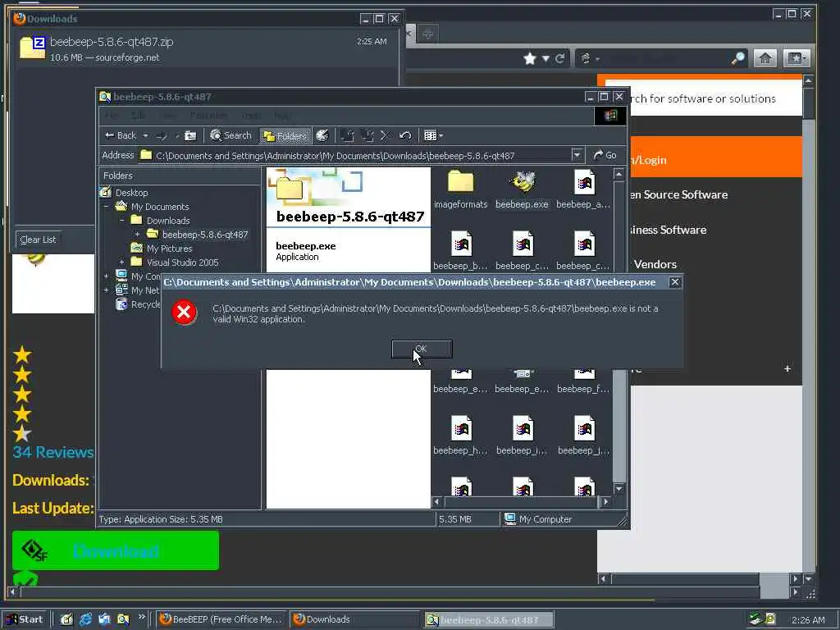
Task: Expand the My Computer tree node
Action: (x=106, y=276)
